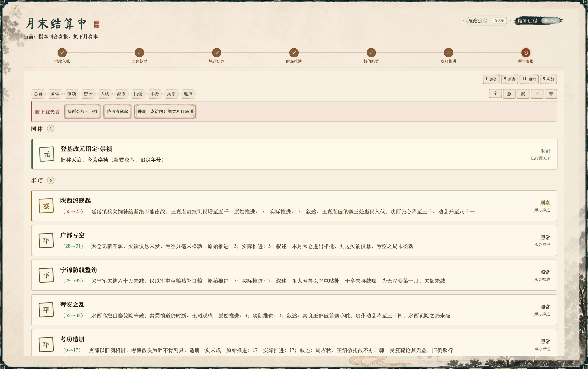Expand the 奢安之乱 event card
Viewport: 588px width, 369px height.
click(294, 310)
